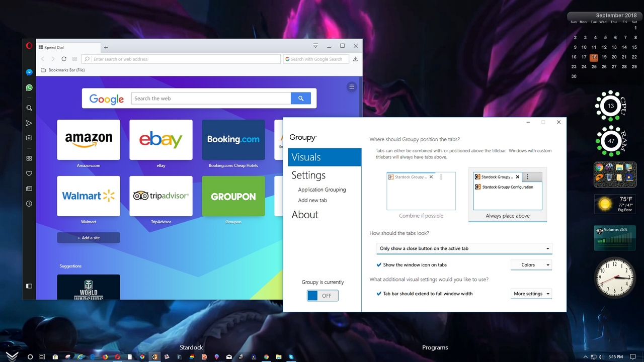
Task: Click the Search the web box
Action: point(211,99)
